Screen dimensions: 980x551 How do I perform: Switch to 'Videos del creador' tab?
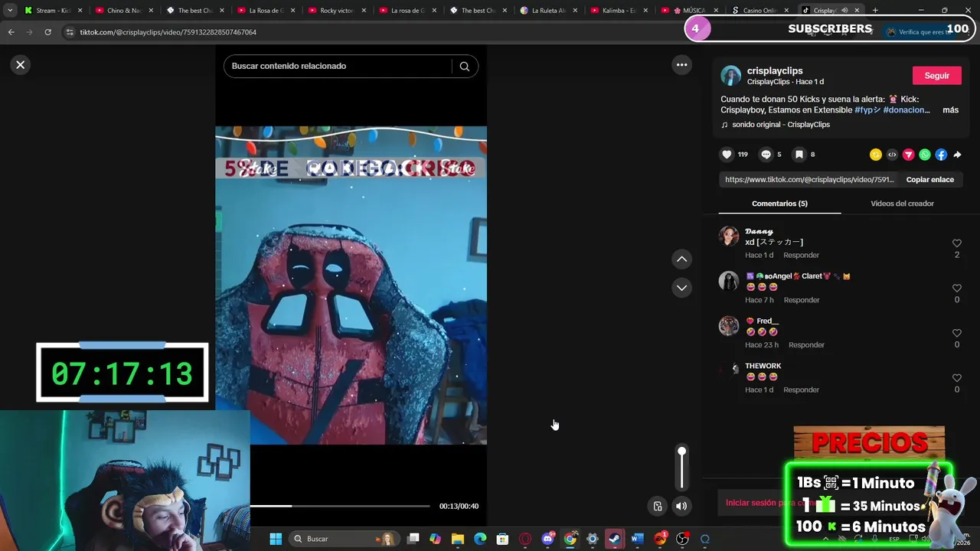[902, 204]
